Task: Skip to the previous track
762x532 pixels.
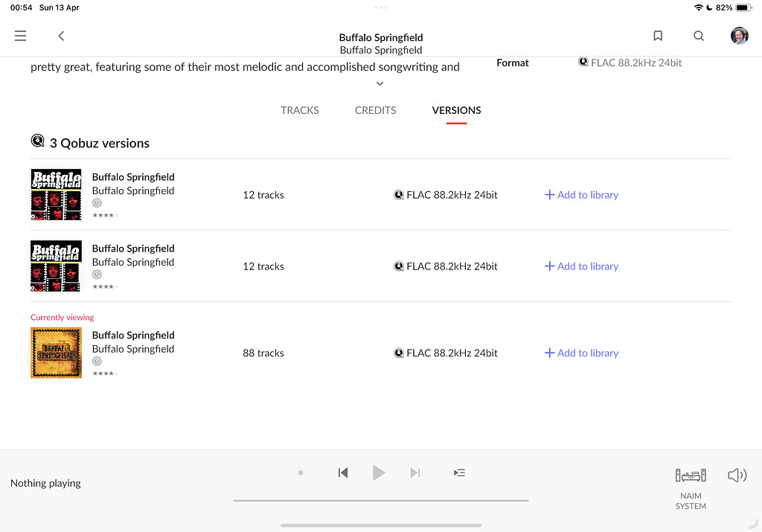Action: pyautogui.click(x=342, y=472)
